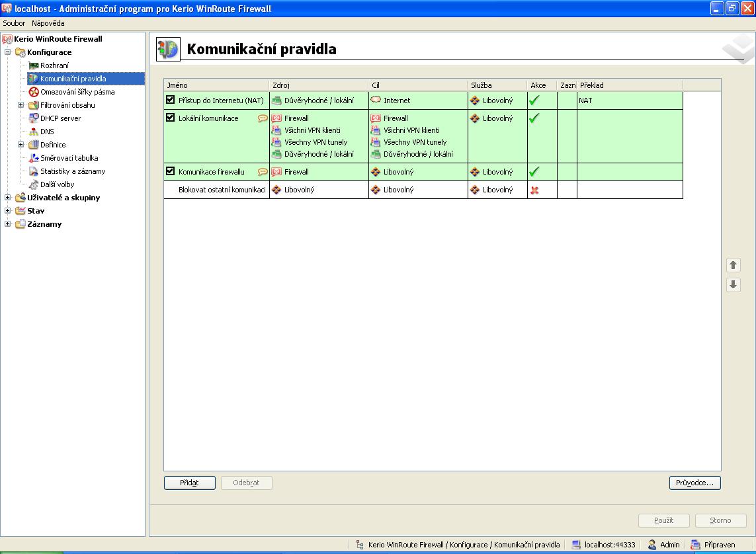Click Důvěryhodné / lokální in NAT rule source

pyautogui.click(x=319, y=100)
